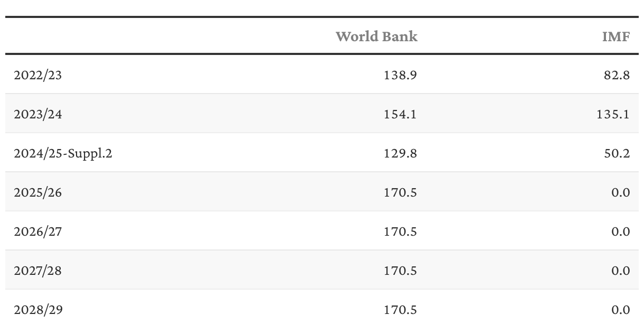
Task: Select the 2023/24 row label
Action: tap(37, 114)
